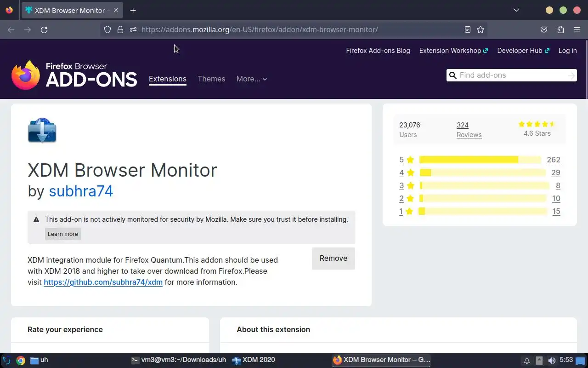Image resolution: width=588 pixels, height=368 pixels.
Task: Click the clipboard tray icon
Action: [x=539, y=361]
